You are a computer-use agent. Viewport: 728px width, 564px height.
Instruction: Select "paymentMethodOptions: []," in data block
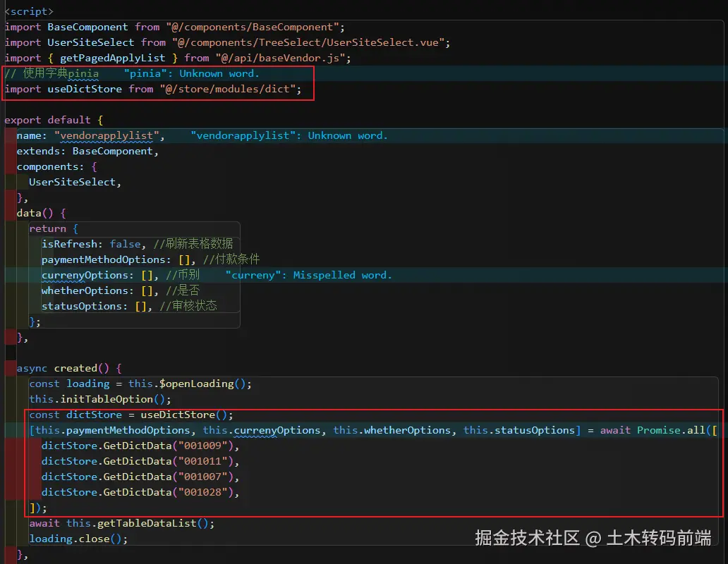coord(119,259)
